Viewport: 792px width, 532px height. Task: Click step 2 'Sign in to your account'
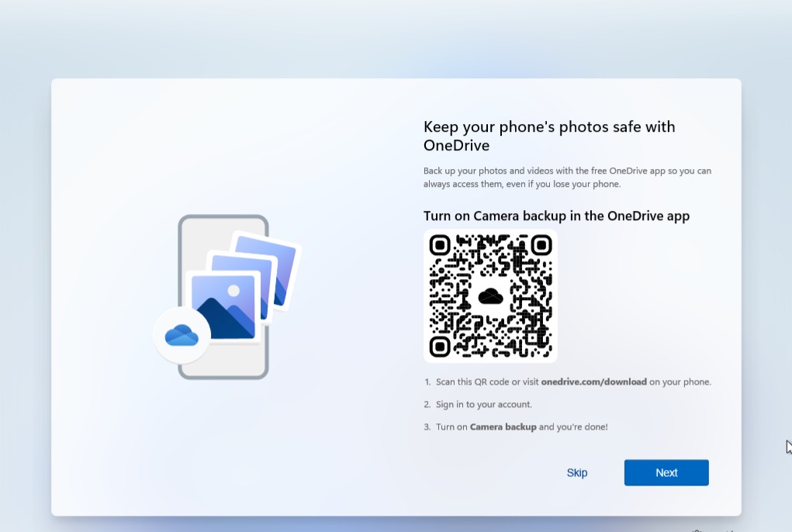[483, 404]
